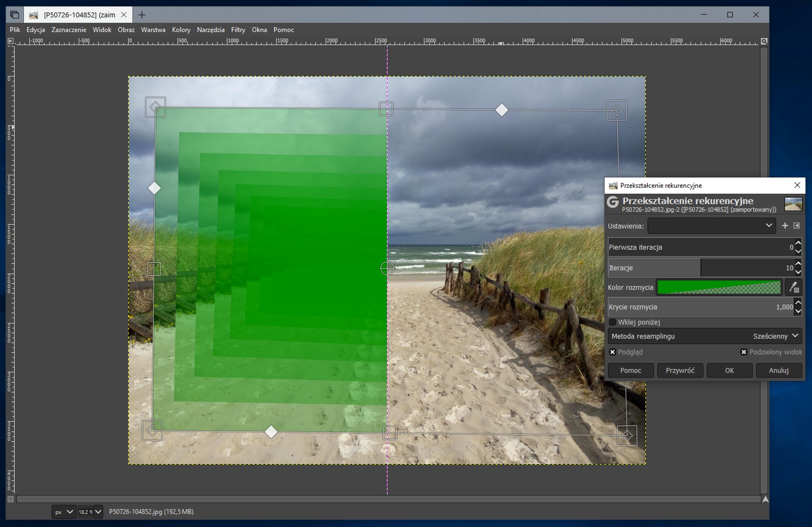The width and height of the screenshot is (812, 527).
Task: Click the zoom-fit icon at ruler top-right corner
Action: click(x=764, y=41)
